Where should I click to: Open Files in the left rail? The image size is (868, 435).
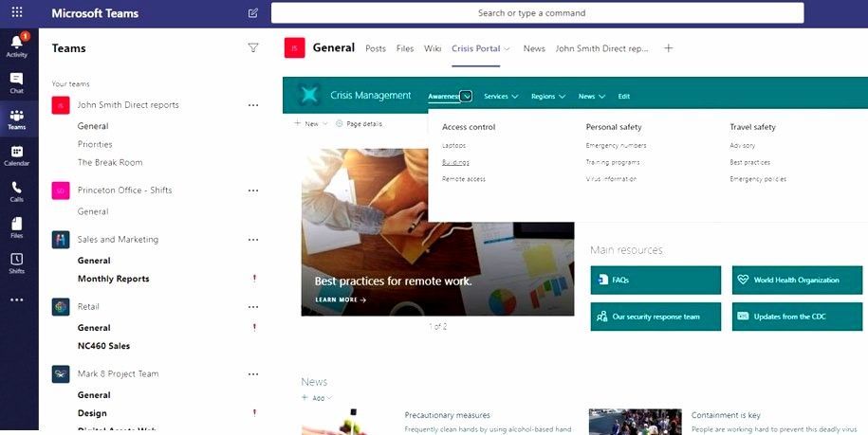pos(17,227)
